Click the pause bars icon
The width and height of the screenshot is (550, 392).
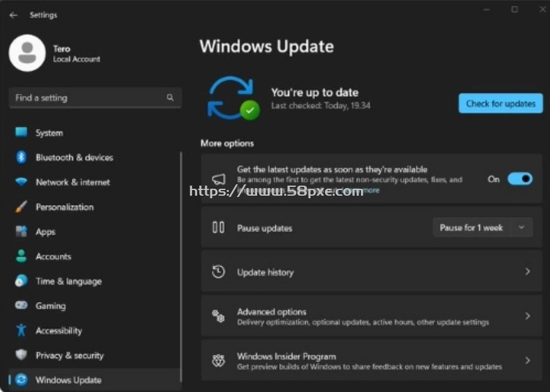click(219, 227)
